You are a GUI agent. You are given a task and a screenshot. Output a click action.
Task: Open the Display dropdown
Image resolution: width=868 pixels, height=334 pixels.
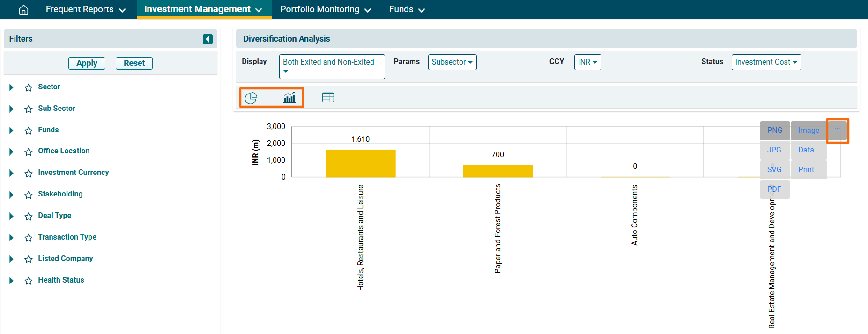[332, 66]
